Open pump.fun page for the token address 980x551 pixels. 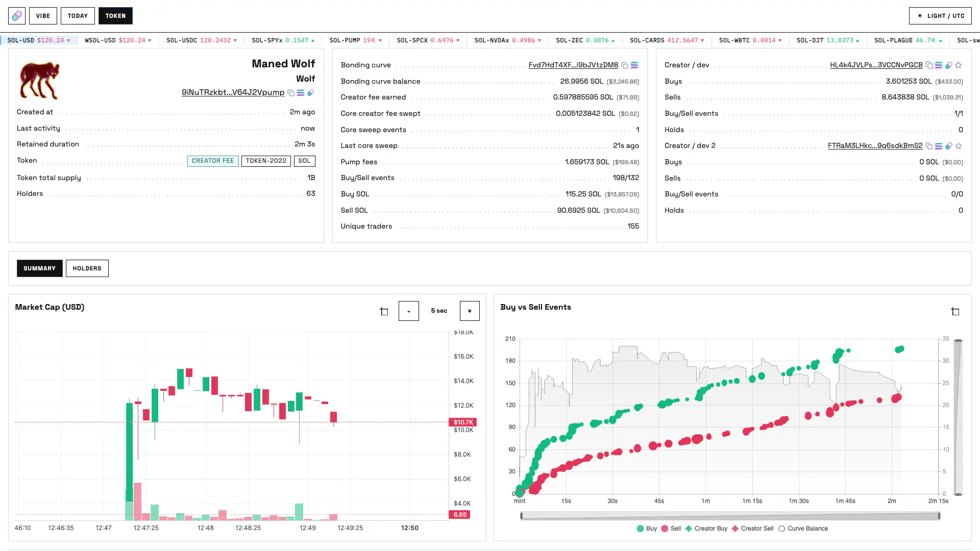[x=310, y=93]
